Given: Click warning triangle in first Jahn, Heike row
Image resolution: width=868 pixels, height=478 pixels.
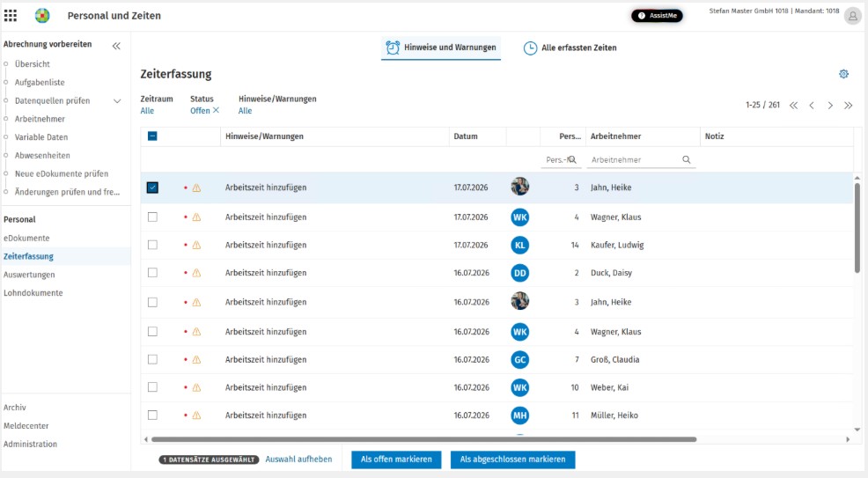Looking at the screenshot, I should pos(196,188).
